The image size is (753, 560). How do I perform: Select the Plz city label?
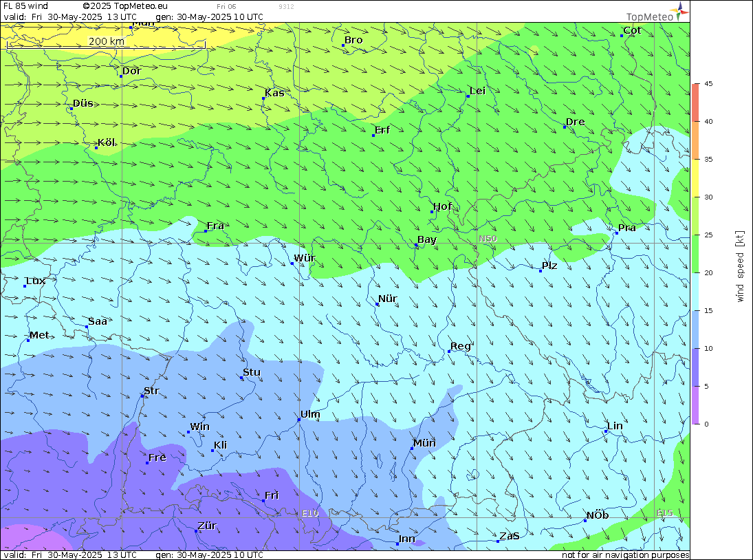[x=549, y=266]
